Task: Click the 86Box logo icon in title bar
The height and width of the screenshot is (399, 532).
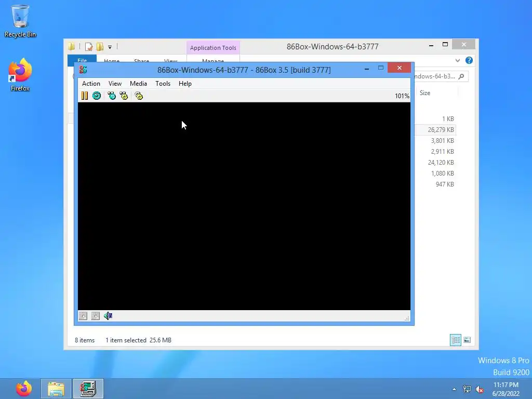Action: (x=83, y=70)
